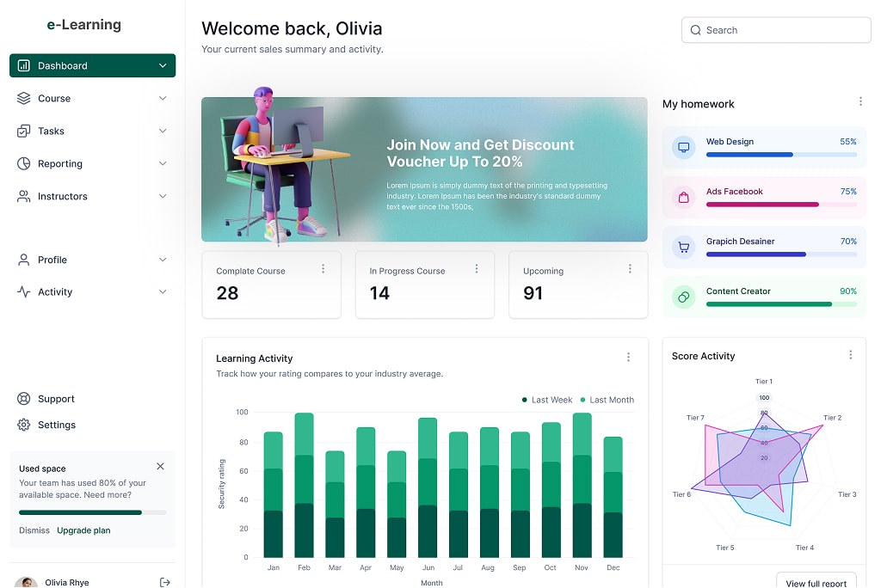Toggle the Last Week legend item

point(547,400)
